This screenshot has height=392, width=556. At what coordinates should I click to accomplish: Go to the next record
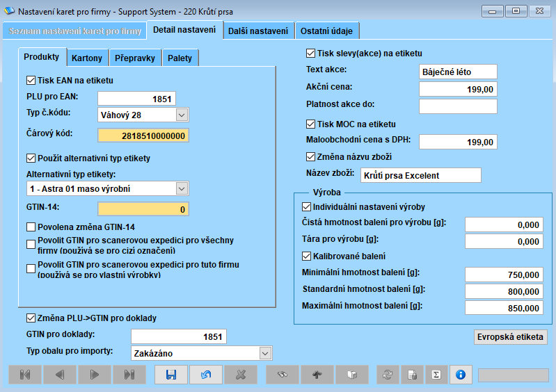[x=95, y=375]
